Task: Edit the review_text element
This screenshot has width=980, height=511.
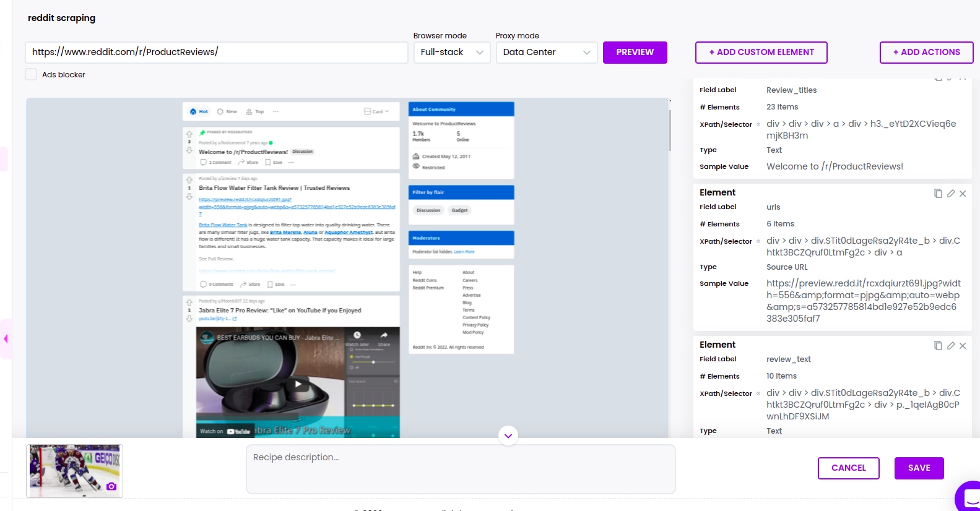Action: [x=951, y=346]
